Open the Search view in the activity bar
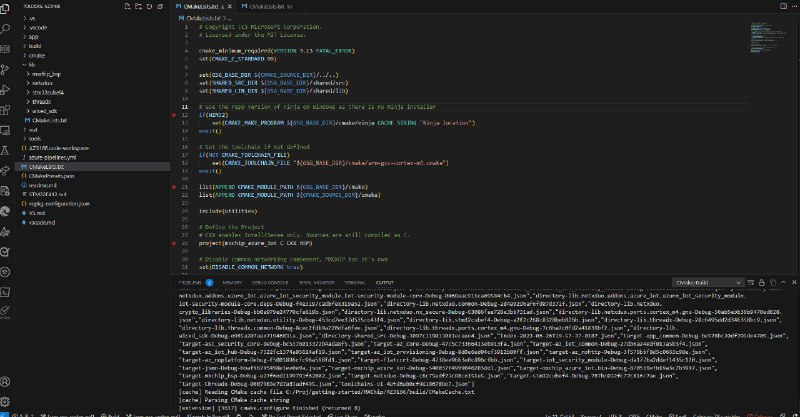Screen dimensions: 800x417 (5, 29)
